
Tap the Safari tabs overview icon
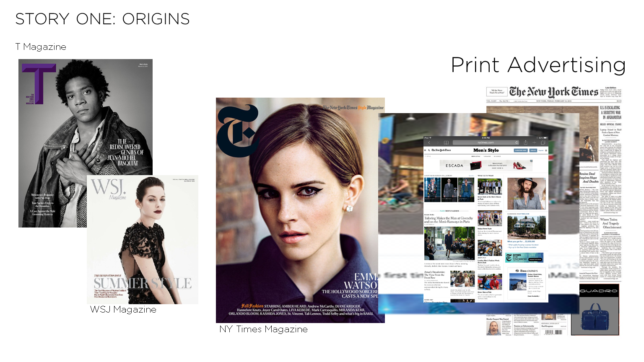pyautogui.click(x=543, y=142)
